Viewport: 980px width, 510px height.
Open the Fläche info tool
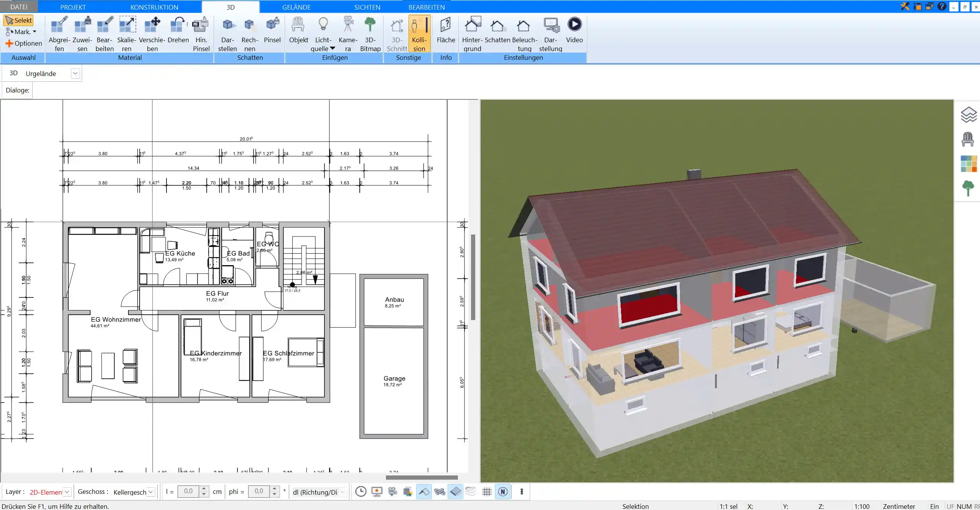[x=446, y=30]
